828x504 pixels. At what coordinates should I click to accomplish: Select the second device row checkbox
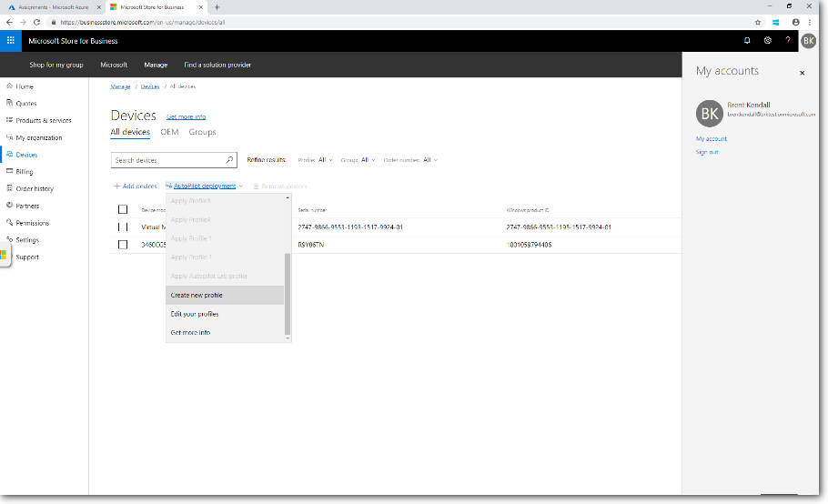123,245
